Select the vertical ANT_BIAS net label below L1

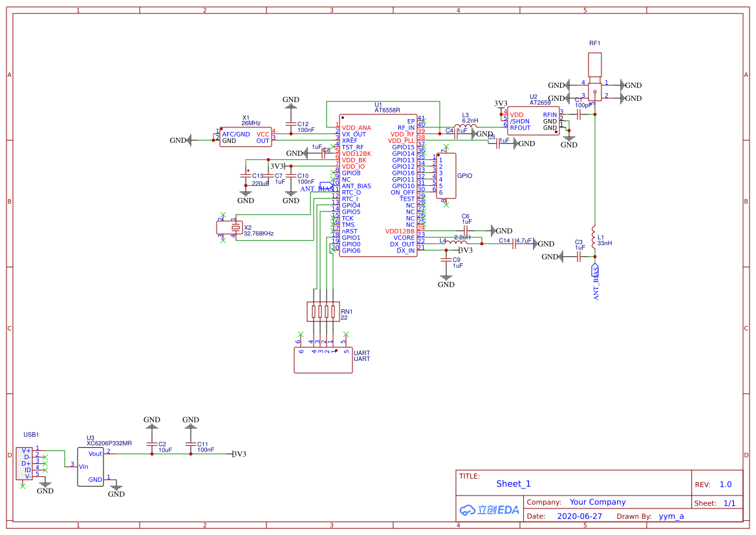tap(596, 282)
